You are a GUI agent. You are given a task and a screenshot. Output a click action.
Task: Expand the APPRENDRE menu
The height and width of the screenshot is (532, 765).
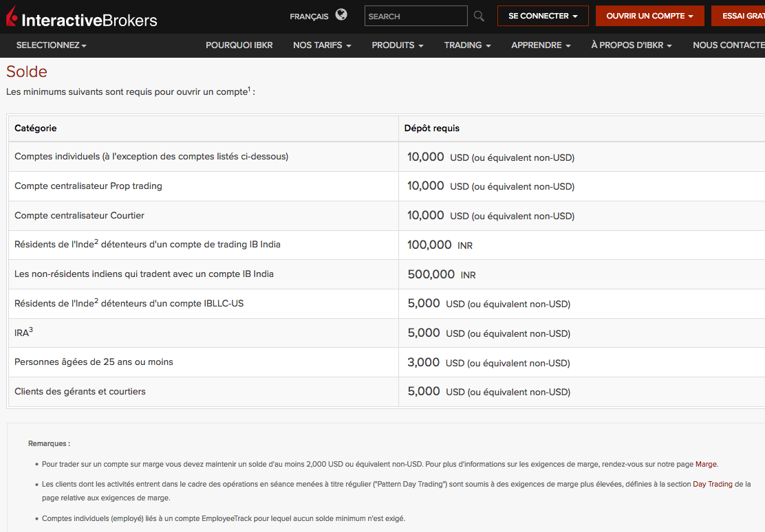[x=541, y=45]
